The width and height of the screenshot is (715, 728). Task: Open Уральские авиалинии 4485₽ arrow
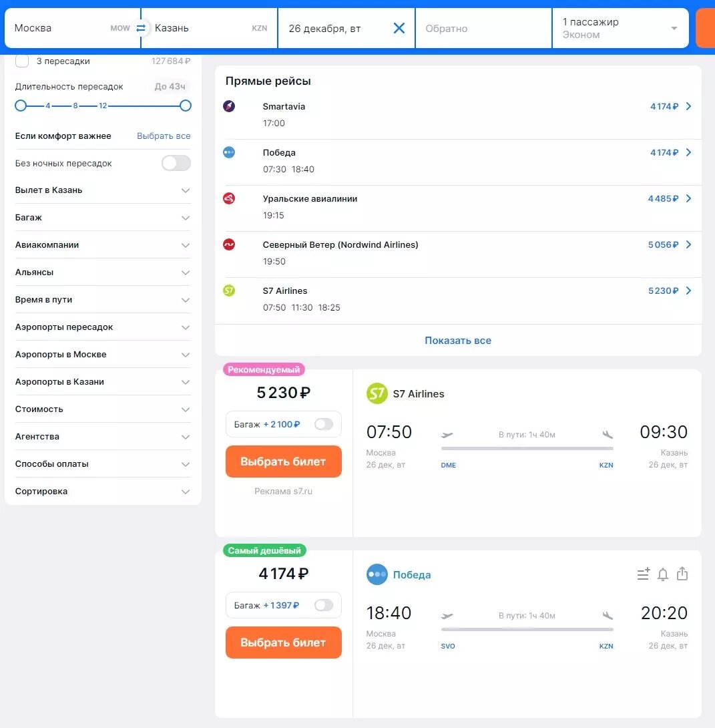click(x=688, y=198)
